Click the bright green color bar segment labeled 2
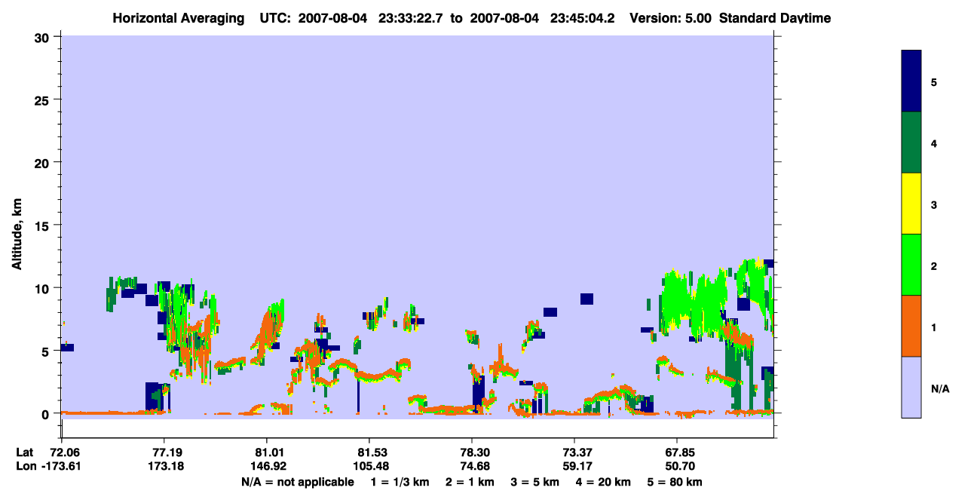 pyautogui.click(x=911, y=265)
